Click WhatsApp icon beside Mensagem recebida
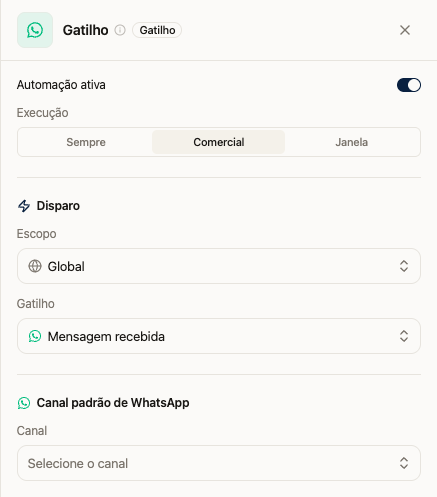Viewport: 437px width, 497px height. point(35,336)
